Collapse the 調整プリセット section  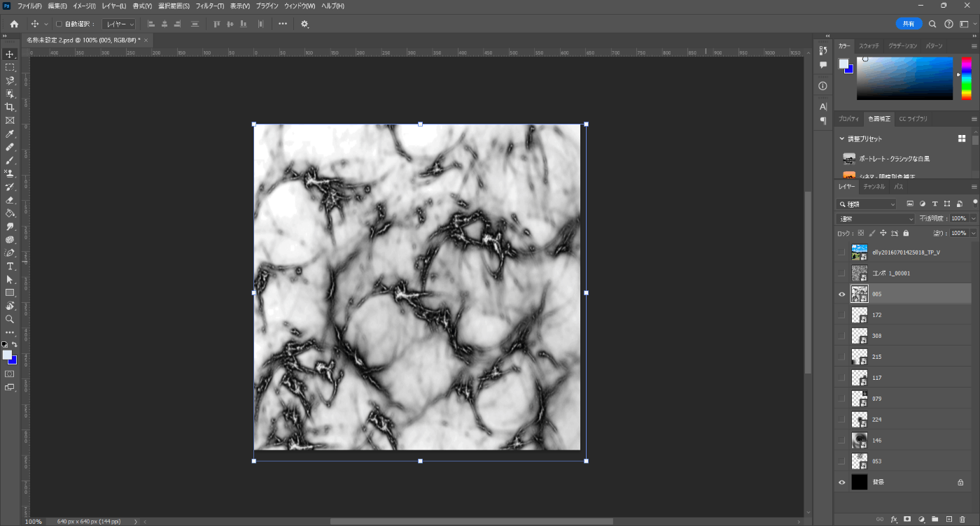click(x=842, y=138)
